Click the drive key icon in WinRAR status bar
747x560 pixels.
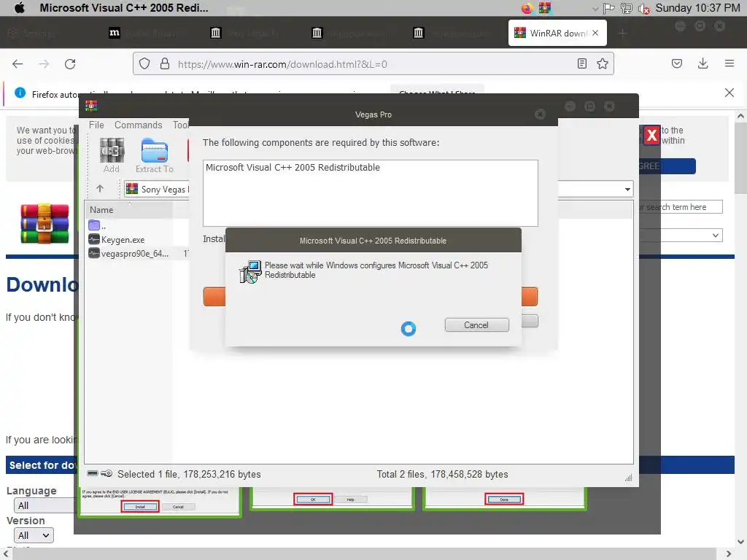[x=99, y=474]
